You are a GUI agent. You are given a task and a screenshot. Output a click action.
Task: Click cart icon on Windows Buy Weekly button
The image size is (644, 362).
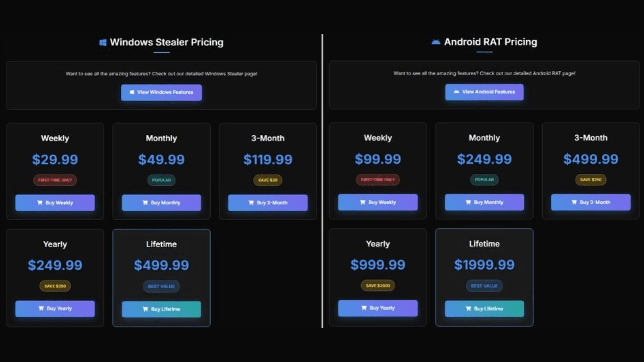click(40, 203)
